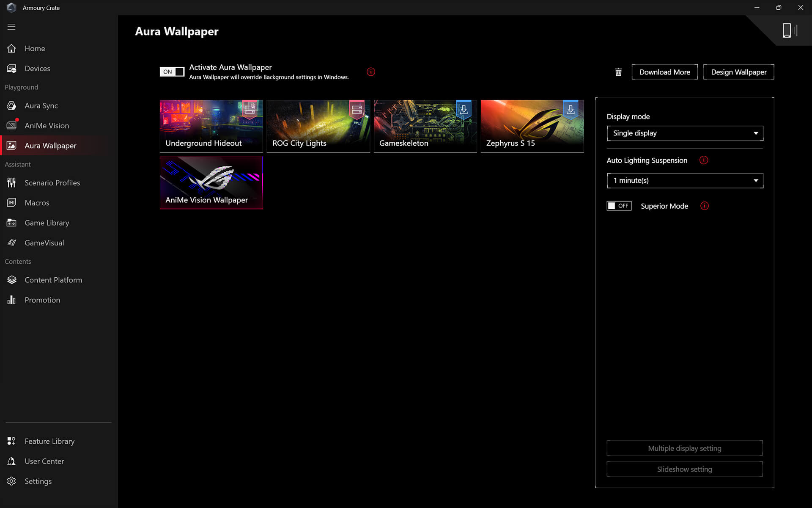The width and height of the screenshot is (812, 508).
Task: Click download badge on Zephyrus S 15
Action: 571,110
